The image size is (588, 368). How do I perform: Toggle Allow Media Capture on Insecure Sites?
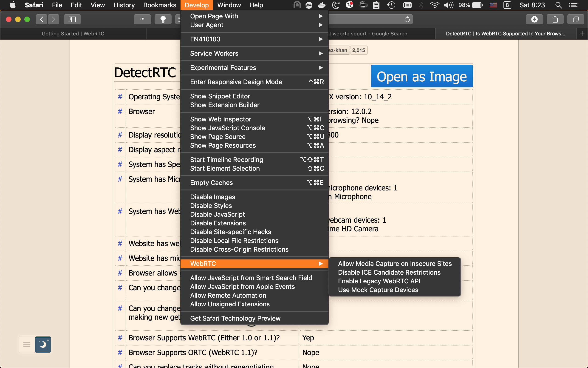tap(395, 264)
